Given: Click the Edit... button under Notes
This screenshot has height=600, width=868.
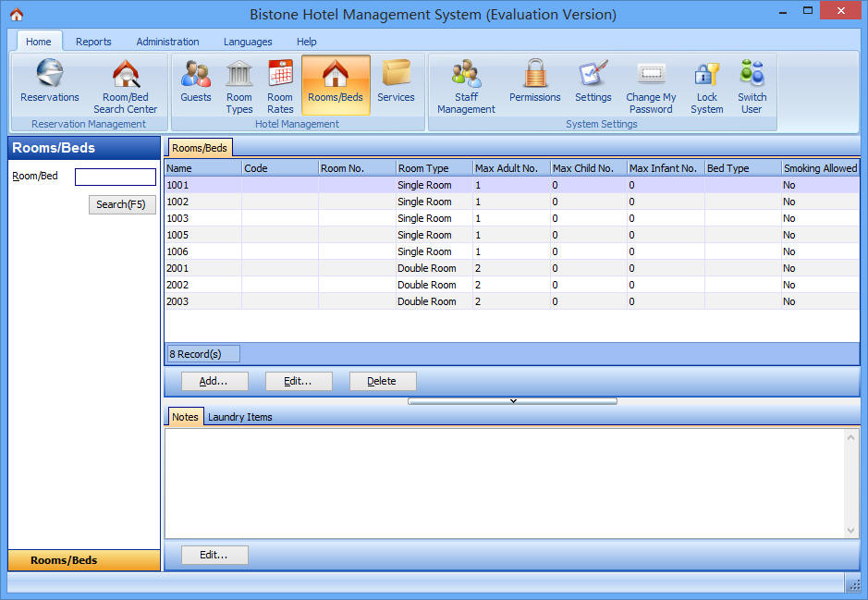Looking at the screenshot, I should point(214,555).
